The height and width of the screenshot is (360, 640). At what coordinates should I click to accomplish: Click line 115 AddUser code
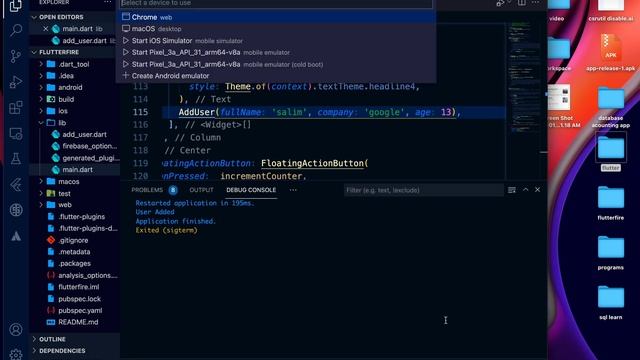pos(320,112)
